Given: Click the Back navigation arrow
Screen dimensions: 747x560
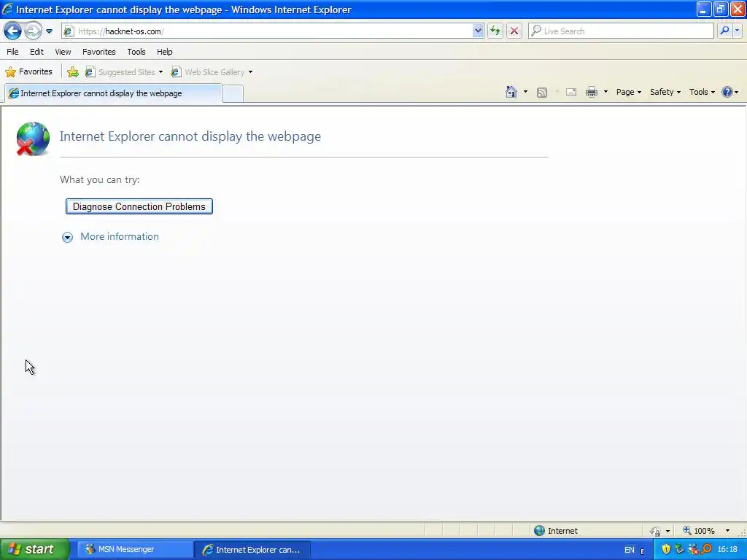Looking at the screenshot, I should (12, 31).
